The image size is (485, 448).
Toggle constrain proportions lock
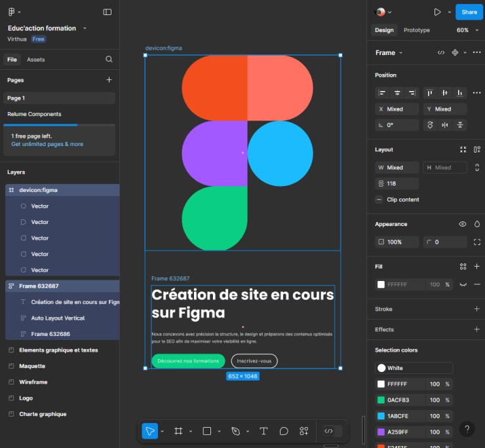click(x=477, y=168)
